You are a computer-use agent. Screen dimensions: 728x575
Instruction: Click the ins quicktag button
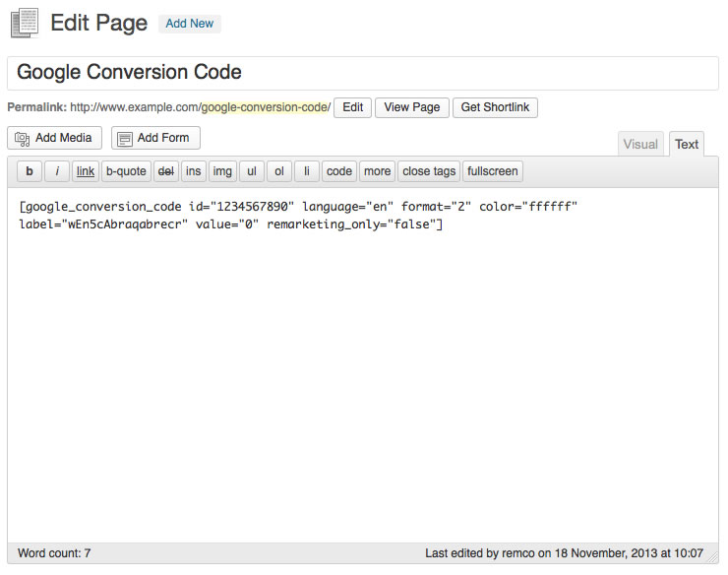(x=194, y=171)
